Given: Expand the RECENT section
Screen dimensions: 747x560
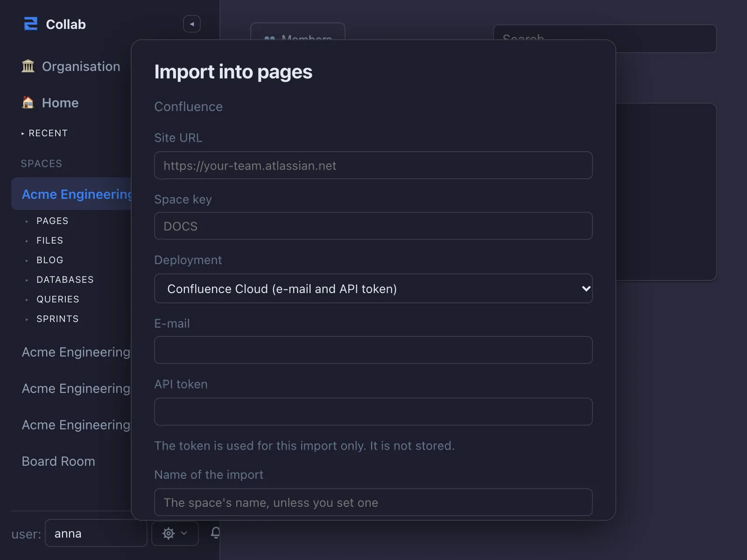Looking at the screenshot, I should coord(45,133).
